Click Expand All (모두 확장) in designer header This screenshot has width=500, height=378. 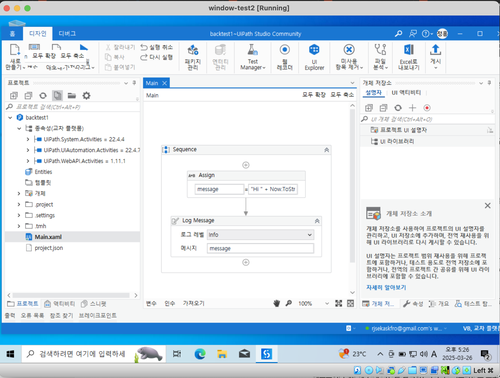(314, 95)
